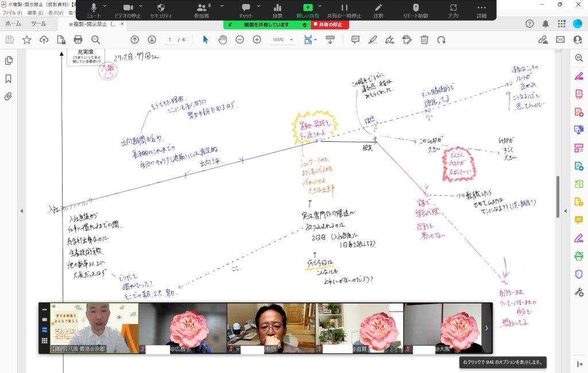Open the Zoom participants panel
This screenshot has height=373, width=588.
[202, 9]
